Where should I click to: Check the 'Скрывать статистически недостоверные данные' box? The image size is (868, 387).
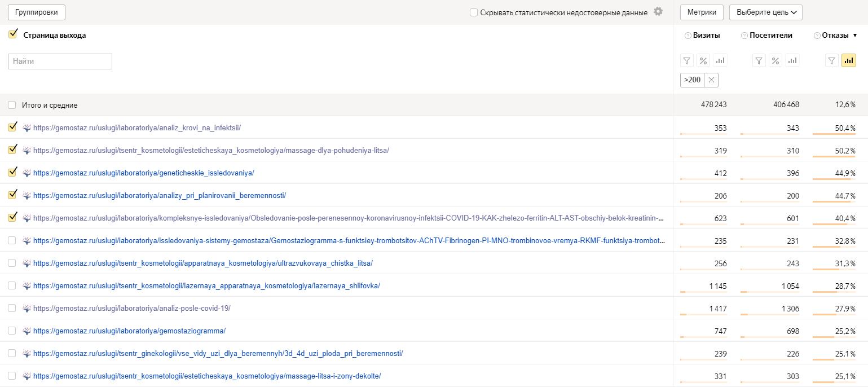pyautogui.click(x=474, y=12)
